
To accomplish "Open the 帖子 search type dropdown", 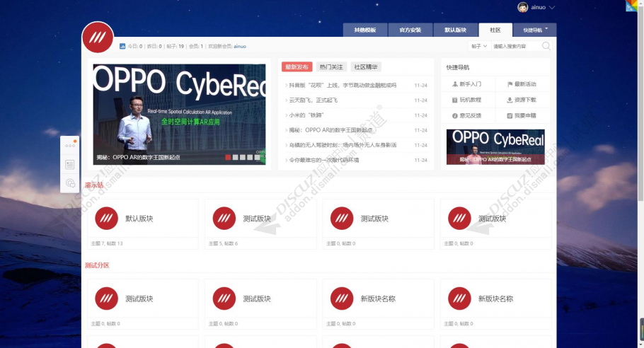I will pyautogui.click(x=479, y=47).
